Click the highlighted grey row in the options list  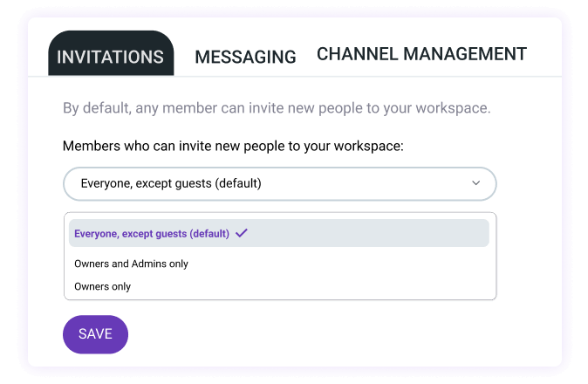click(366, 233)
